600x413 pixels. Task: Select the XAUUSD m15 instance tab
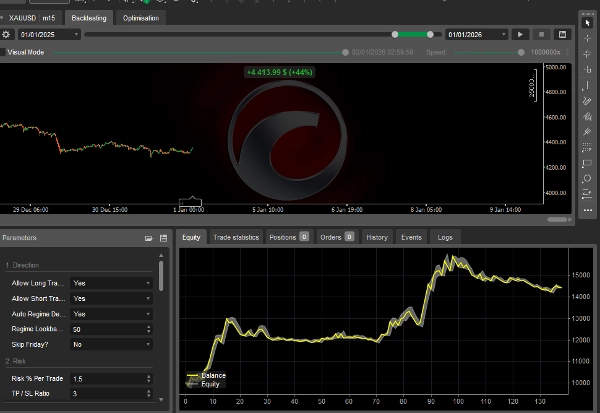[31, 18]
